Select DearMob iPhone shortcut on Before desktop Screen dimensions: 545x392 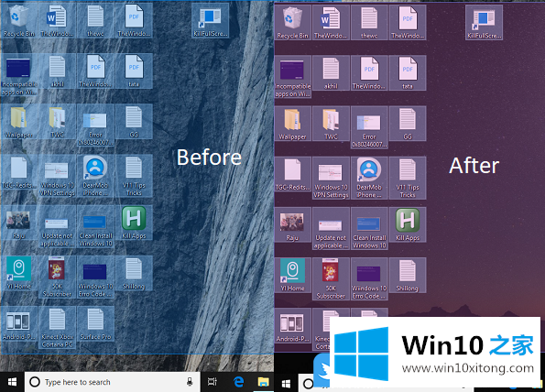coord(95,176)
